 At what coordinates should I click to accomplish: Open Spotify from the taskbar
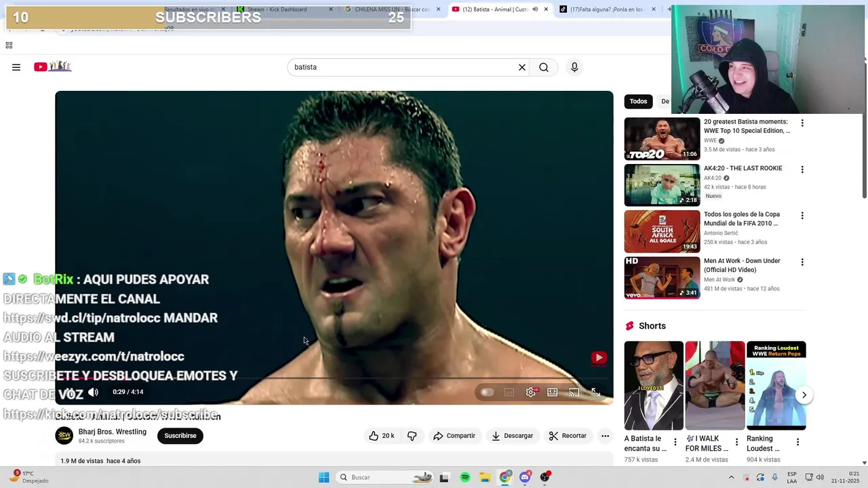[x=465, y=477]
